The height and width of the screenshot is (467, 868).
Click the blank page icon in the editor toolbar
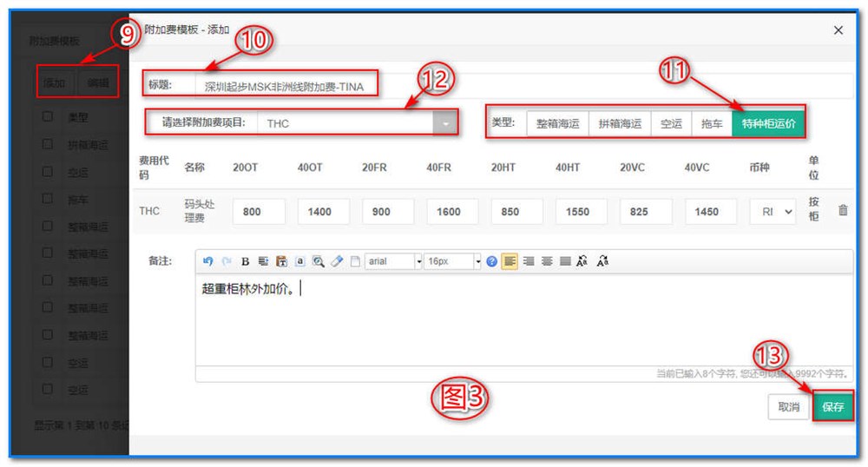[x=355, y=261]
